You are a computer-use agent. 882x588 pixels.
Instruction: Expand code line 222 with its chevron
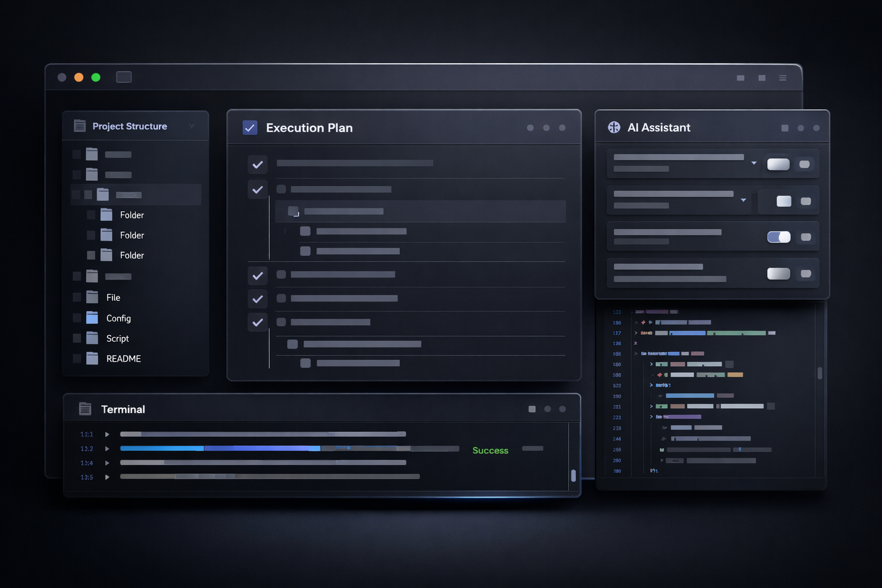[651, 416]
